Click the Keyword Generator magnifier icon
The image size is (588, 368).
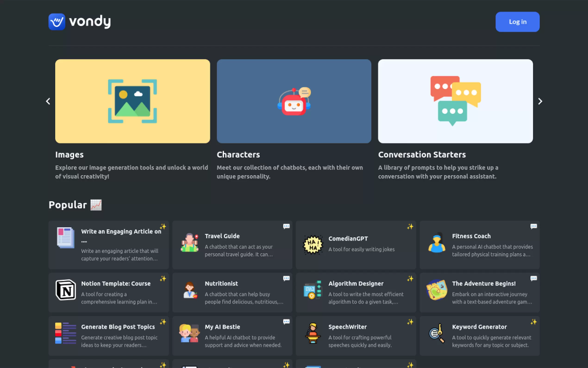437,333
